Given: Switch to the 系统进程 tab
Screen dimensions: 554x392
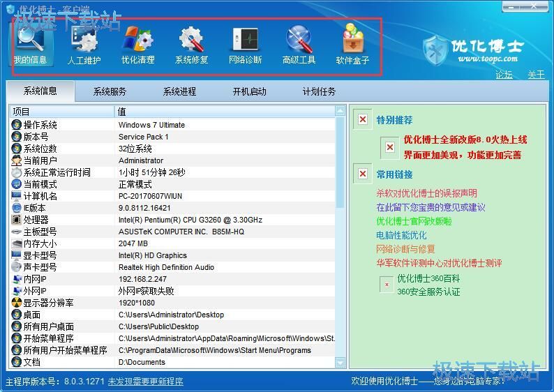Looking at the screenshot, I should coord(179,92).
